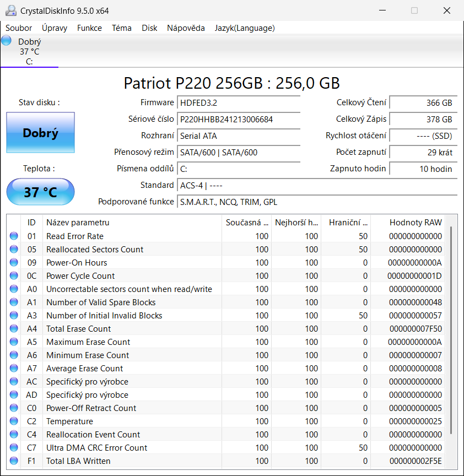Screen dimensions: 464x476
Task: Click status orb in the AD row
Action: point(14,394)
